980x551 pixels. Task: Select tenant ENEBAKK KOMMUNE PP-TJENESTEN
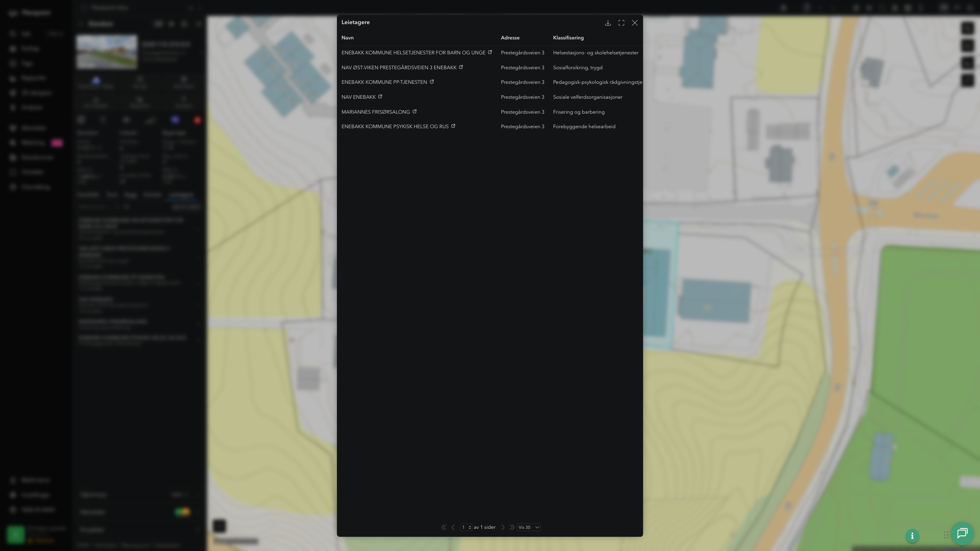pyautogui.click(x=384, y=82)
